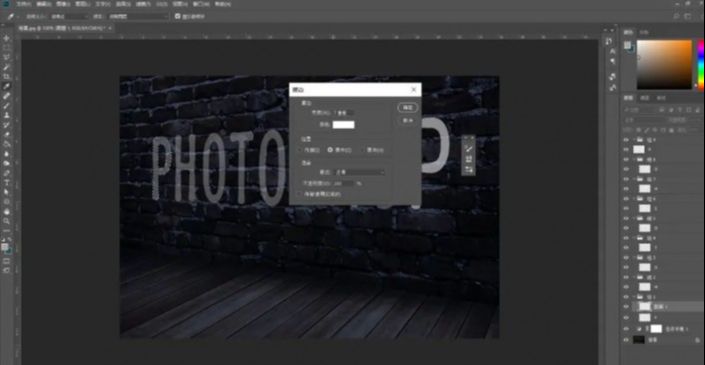The height and width of the screenshot is (365, 705).
Task: Select the Hand tool
Action: [x=6, y=211]
